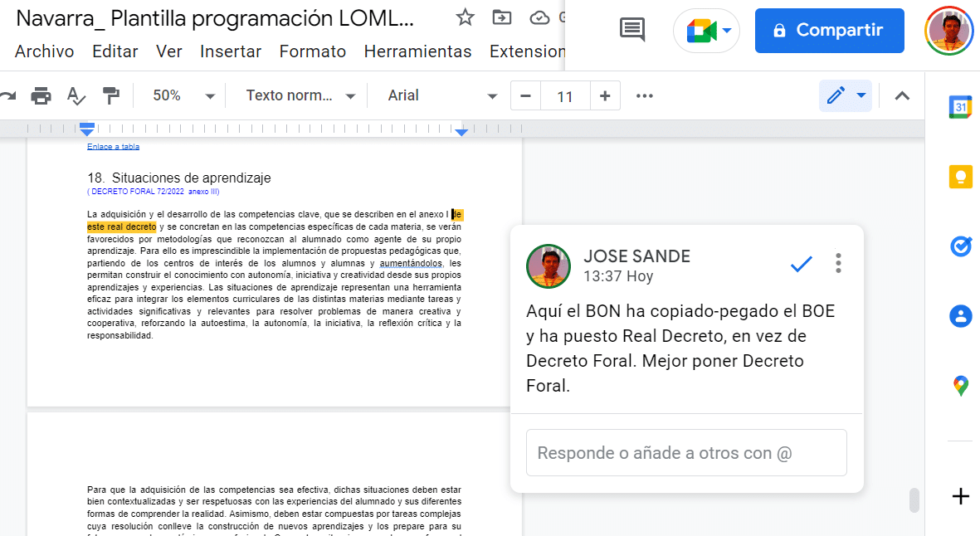Image resolution: width=980 pixels, height=536 pixels.
Task: Toggle spell check icon
Action: click(x=76, y=95)
